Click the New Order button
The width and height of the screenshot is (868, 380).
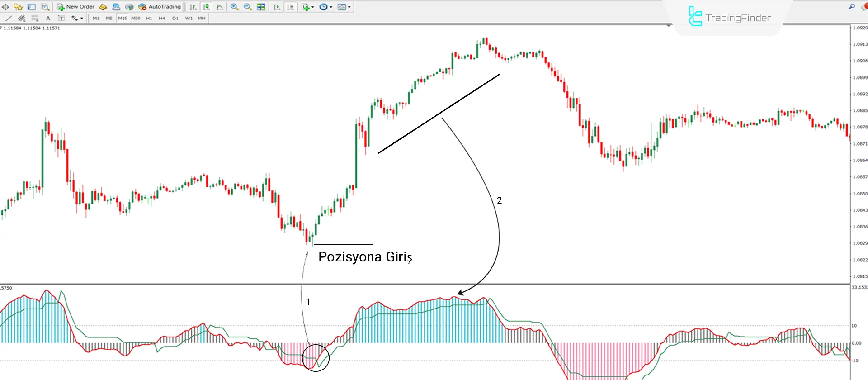pyautogui.click(x=75, y=7)
